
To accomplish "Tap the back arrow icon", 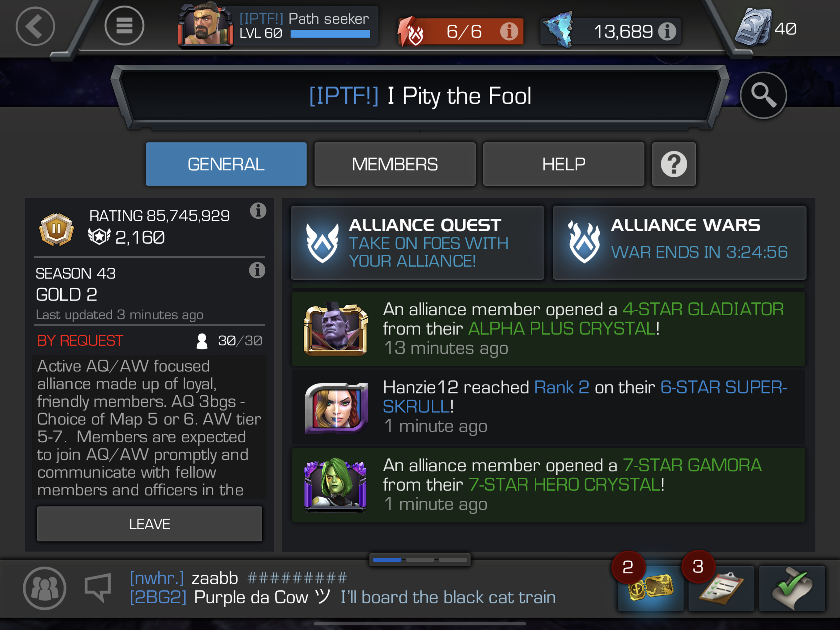I will 35,26.
